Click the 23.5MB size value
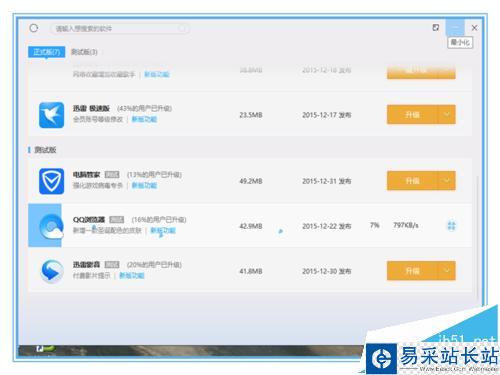The image size is (500, 375). [x=251, y=115]
